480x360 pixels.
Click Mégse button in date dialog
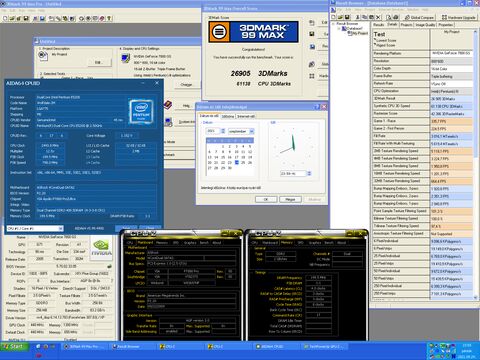coord(290,199)
